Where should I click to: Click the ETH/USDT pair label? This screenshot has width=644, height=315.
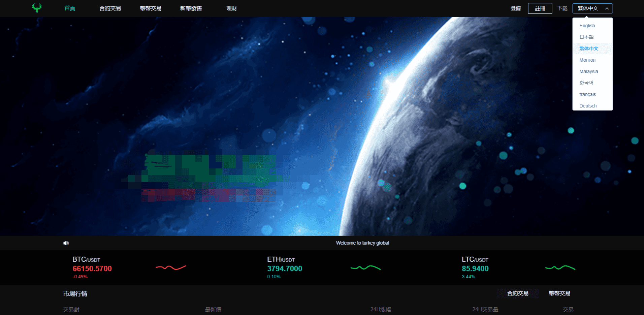tap(281, 259)
